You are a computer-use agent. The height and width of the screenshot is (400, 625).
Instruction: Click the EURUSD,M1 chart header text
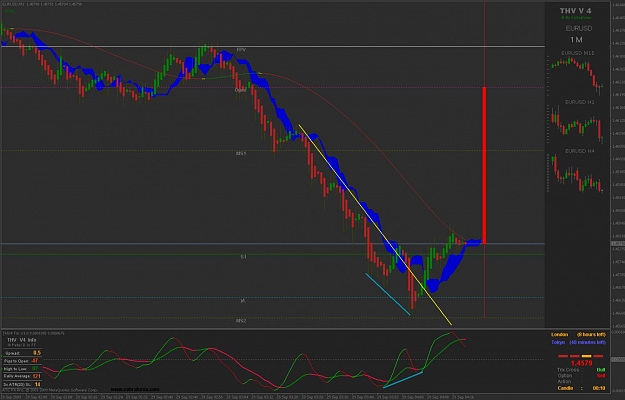coord(42,4)
